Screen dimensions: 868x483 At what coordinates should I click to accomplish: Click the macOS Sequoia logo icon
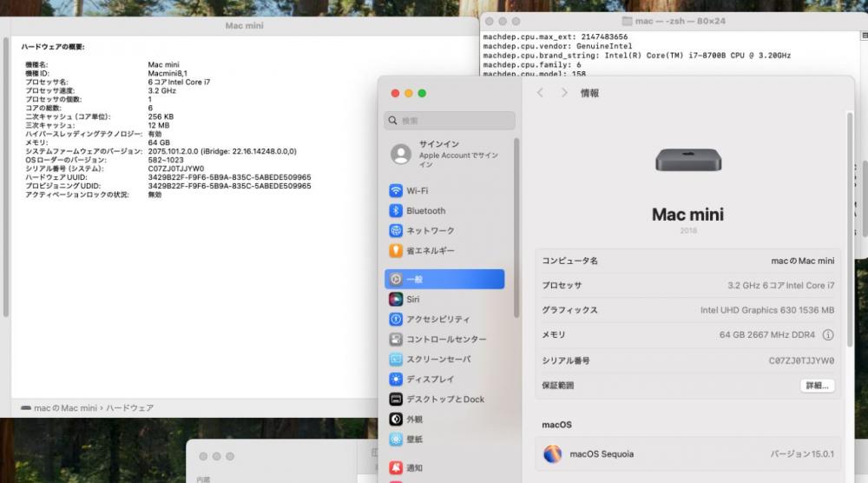tap(552, 453)
